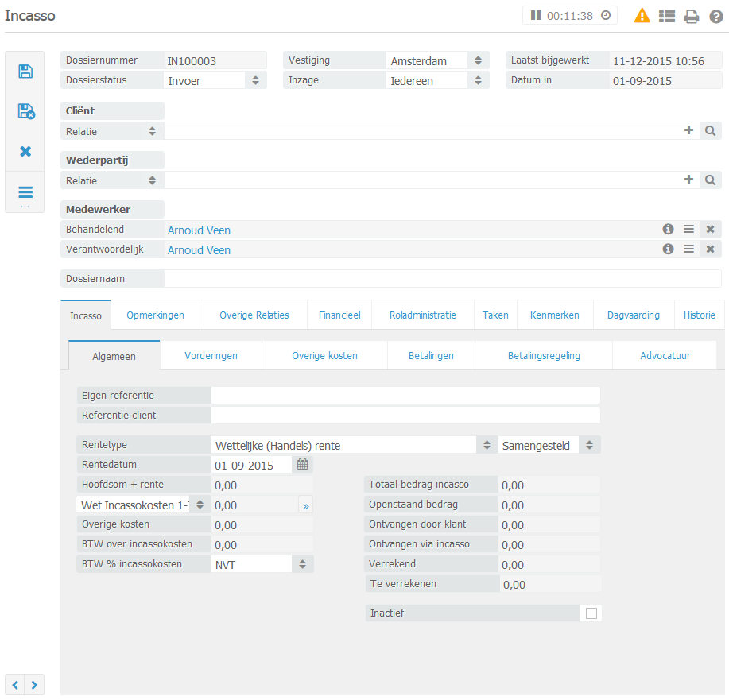Image resolution: width=729 pixels, height=700 pixels.
Task: Open the Dossierstatus dropdown
Action: (215, 80)
